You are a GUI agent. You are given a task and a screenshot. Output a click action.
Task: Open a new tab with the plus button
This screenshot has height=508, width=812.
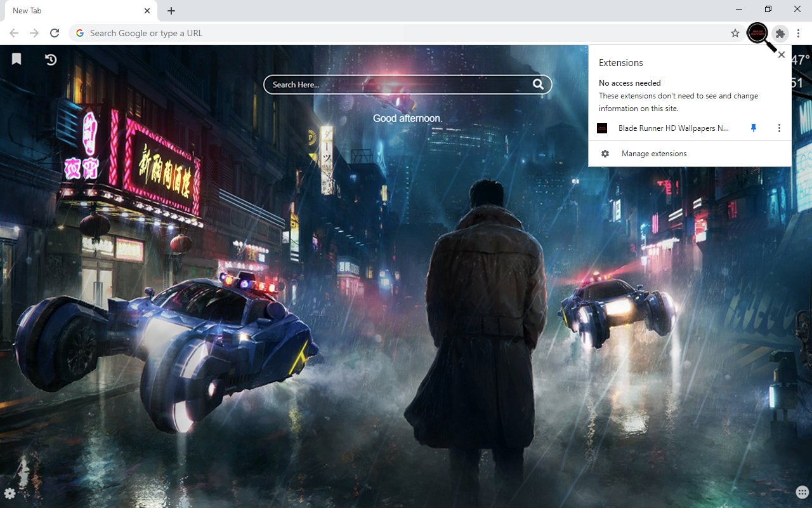pos(171,11)
